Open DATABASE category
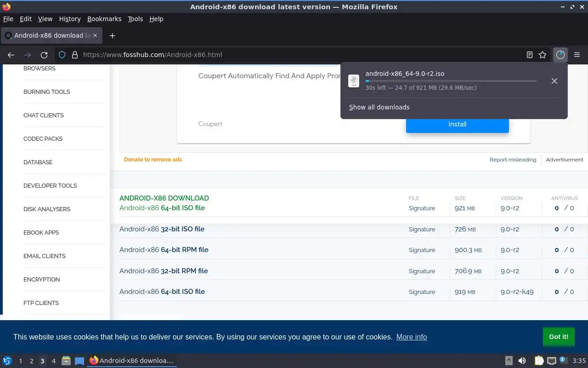Image resolution: width=588 pixels, height=368 pixels. [x=38, y=162]
